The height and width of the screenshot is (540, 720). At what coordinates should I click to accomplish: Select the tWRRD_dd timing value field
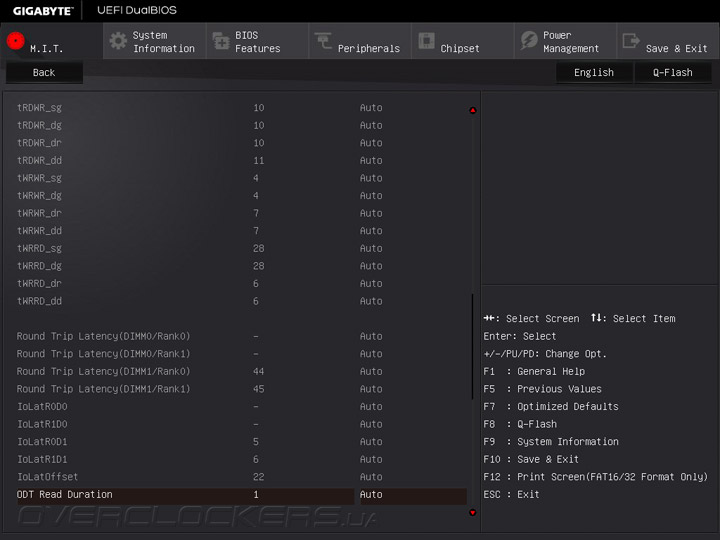pyautogui.click(x=257, y=301)
